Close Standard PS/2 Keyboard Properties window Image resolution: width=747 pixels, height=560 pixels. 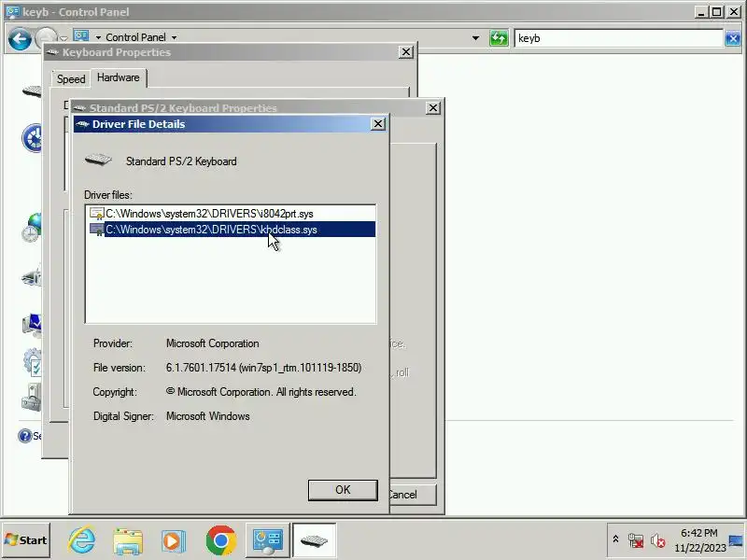click(432, 108)
